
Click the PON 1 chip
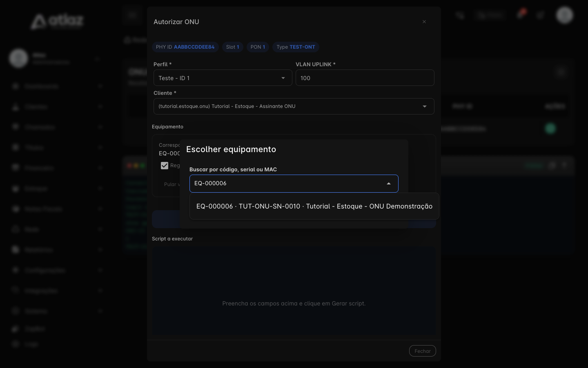click(258, 47)
